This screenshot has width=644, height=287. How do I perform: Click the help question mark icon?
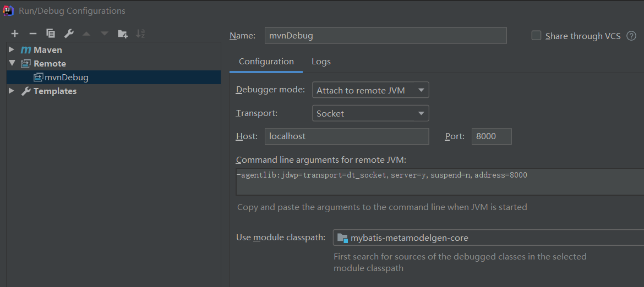coord(631,36)
